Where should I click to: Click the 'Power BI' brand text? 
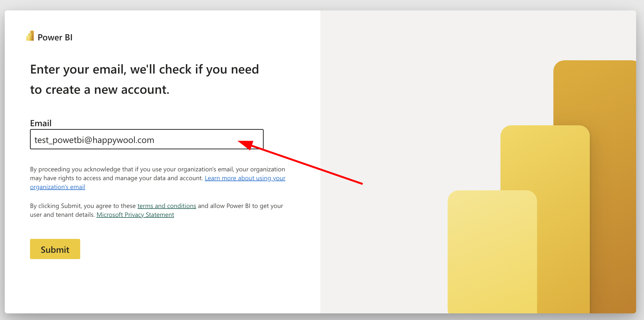pos(55,37)
